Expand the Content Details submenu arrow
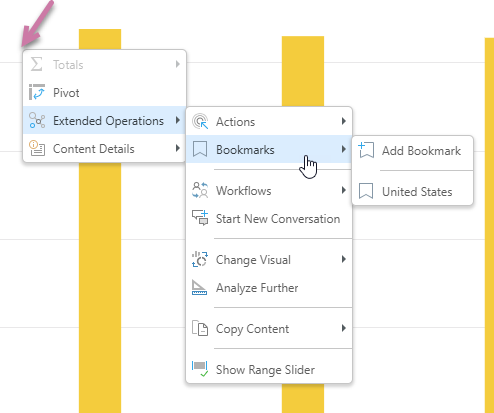The image size is (494, 413). [x=178, y=148]
